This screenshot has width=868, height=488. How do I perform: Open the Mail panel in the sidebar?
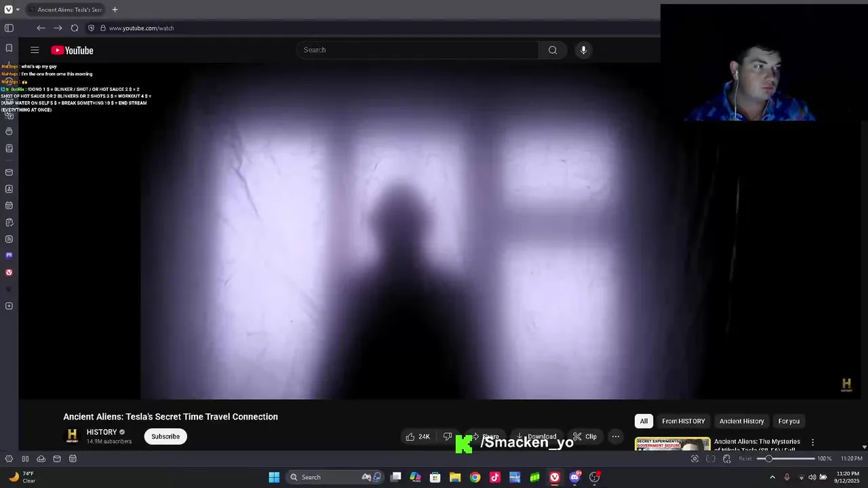pos(9,172)
